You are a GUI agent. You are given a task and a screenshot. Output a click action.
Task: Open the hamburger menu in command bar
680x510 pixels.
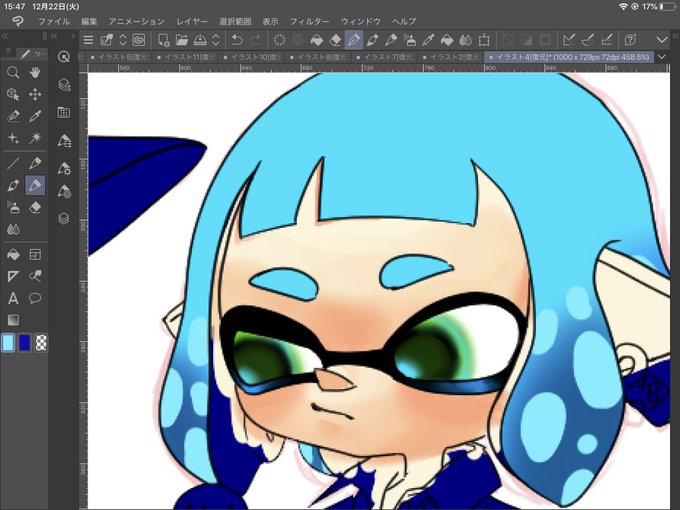(88, 40)
